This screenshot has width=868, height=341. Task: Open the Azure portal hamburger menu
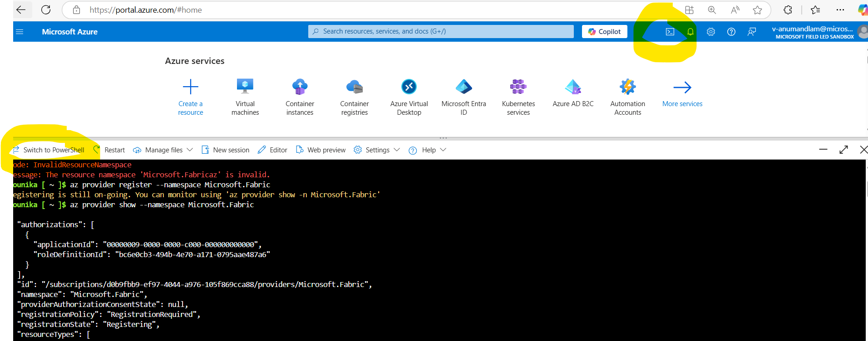20,32
